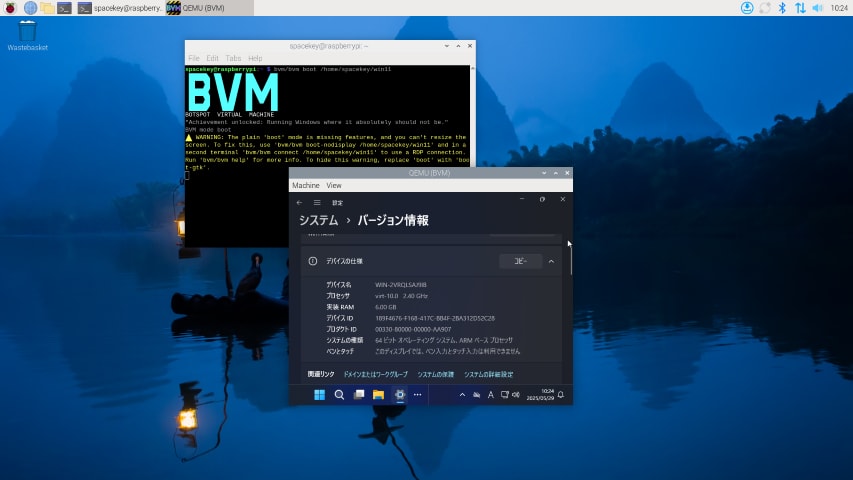Minimize the Windows Settings app inside QEMU
Viewport: 853px width, 480px height.
522,199
